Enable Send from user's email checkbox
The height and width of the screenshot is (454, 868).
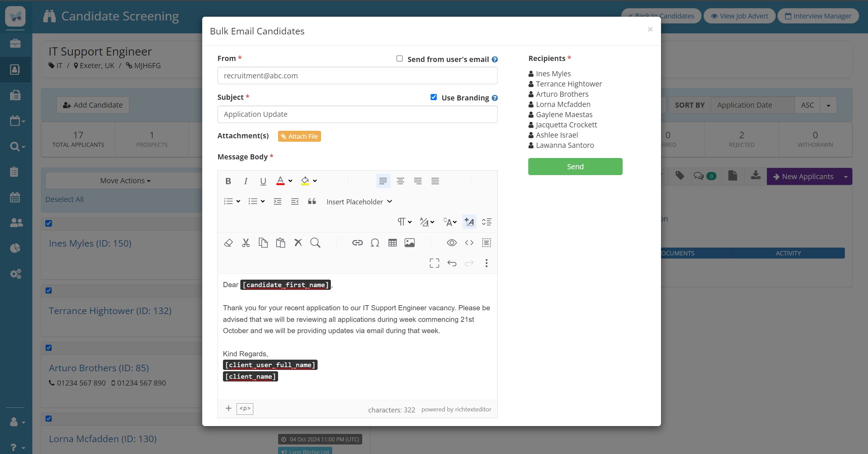click(400, 59)
